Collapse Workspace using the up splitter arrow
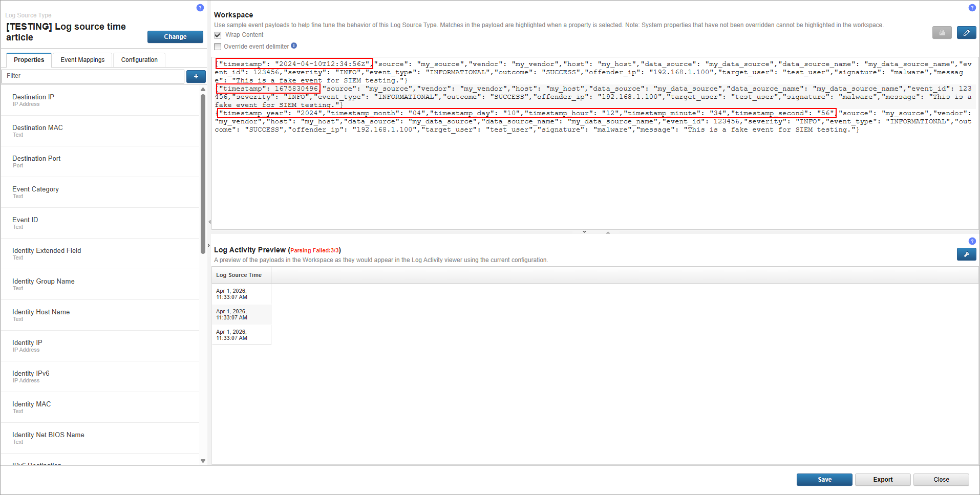The image size is (980, 495). click(x=608, y=232)
